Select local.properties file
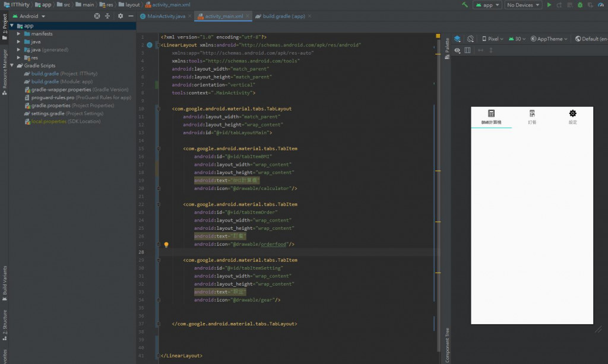The height and width of the screenshot is (364, 608). pyautogui.click(x=62, y=121)
